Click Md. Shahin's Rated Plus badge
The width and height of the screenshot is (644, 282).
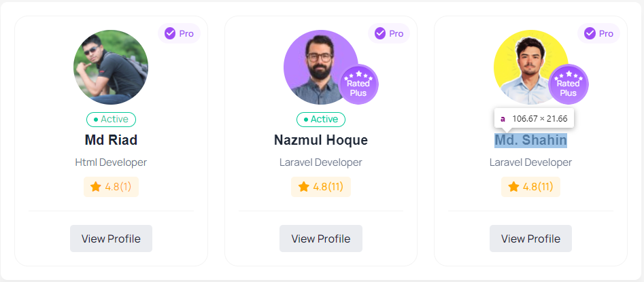(x=568, y=84)
